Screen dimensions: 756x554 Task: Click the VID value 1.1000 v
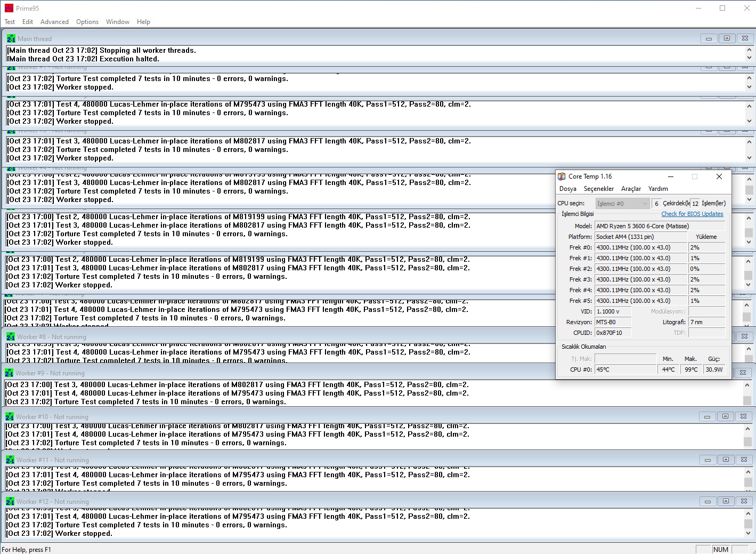pyautogui.click(x=613, y=311)
